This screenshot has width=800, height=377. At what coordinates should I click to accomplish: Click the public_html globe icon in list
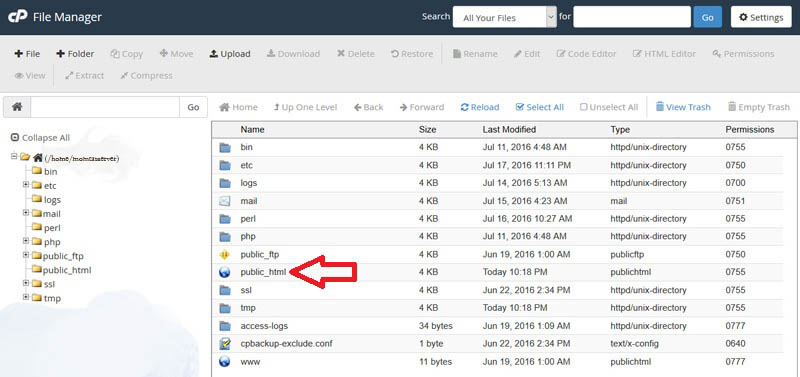(224, 272)
